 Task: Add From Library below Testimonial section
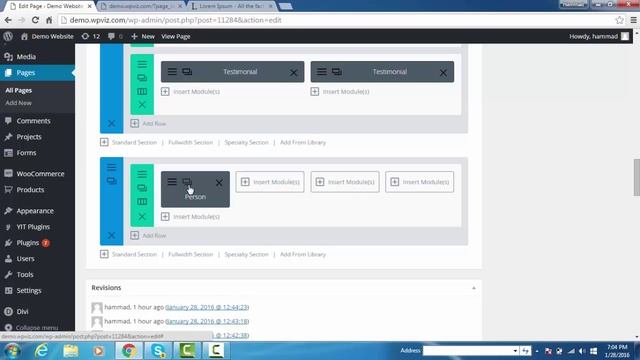coord(303,142)
